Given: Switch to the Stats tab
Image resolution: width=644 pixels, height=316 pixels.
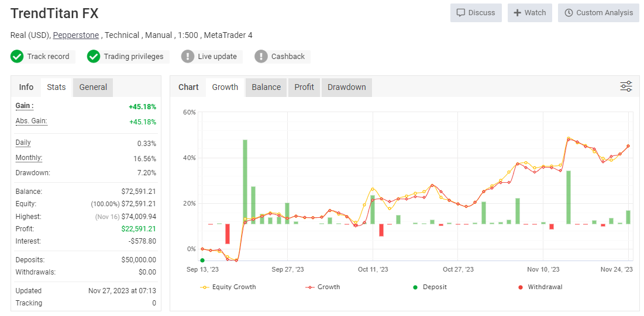Looking at the screenshot, I should [56, 87].
